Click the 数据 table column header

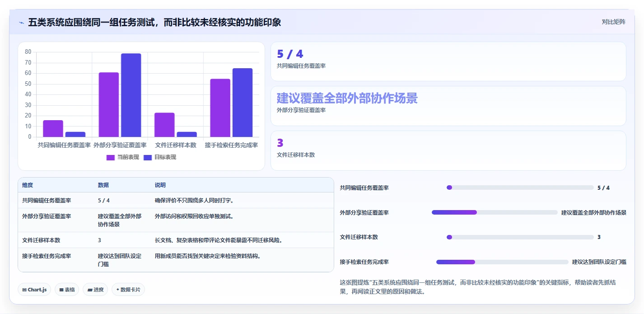click(103, 185)
